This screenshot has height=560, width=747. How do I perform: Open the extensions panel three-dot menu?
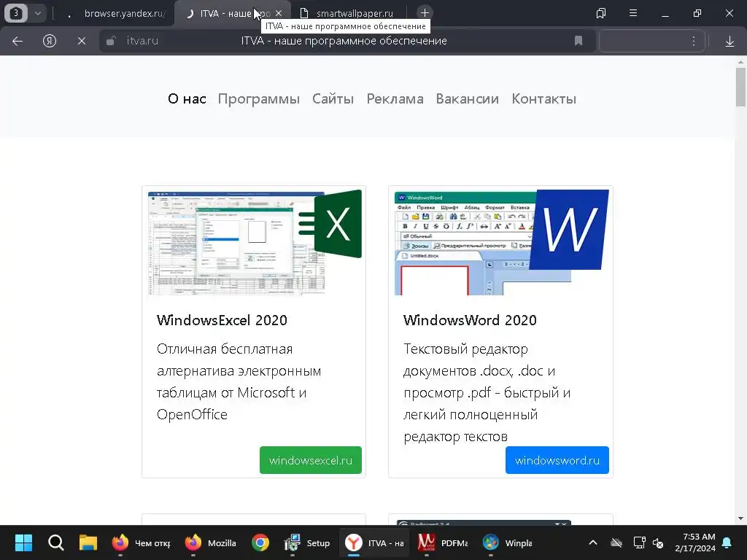pyautogui.click(x=694, y=41)
